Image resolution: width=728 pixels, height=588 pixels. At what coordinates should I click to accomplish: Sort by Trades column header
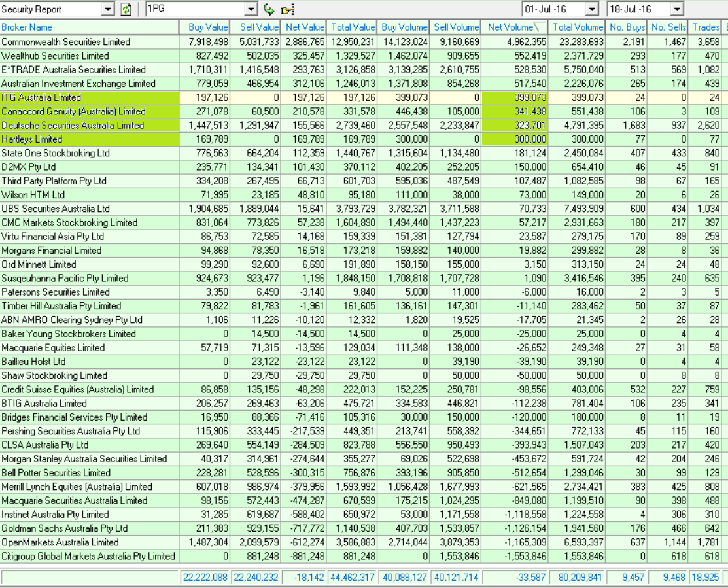[705, 27]
